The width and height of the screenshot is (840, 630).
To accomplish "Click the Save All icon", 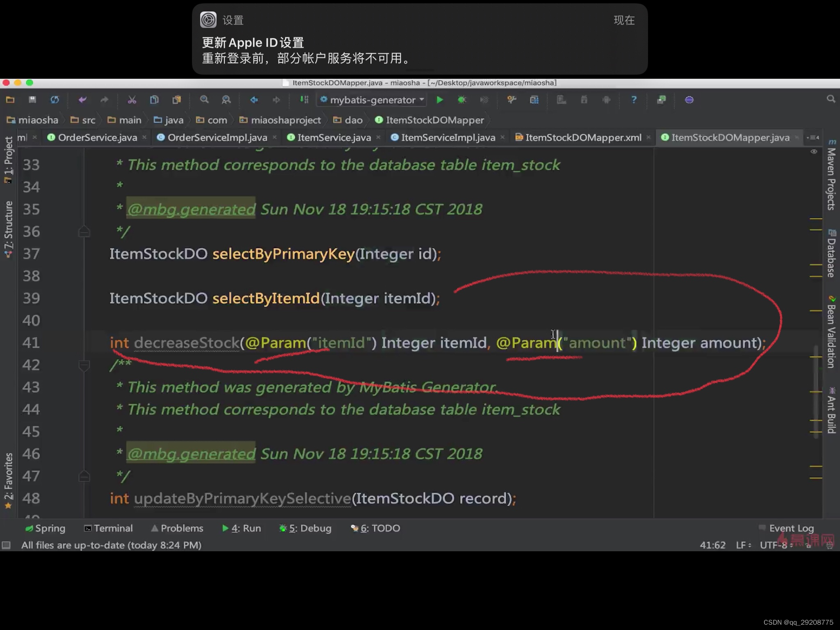I will pyautogui.click(x=32, y=100).
